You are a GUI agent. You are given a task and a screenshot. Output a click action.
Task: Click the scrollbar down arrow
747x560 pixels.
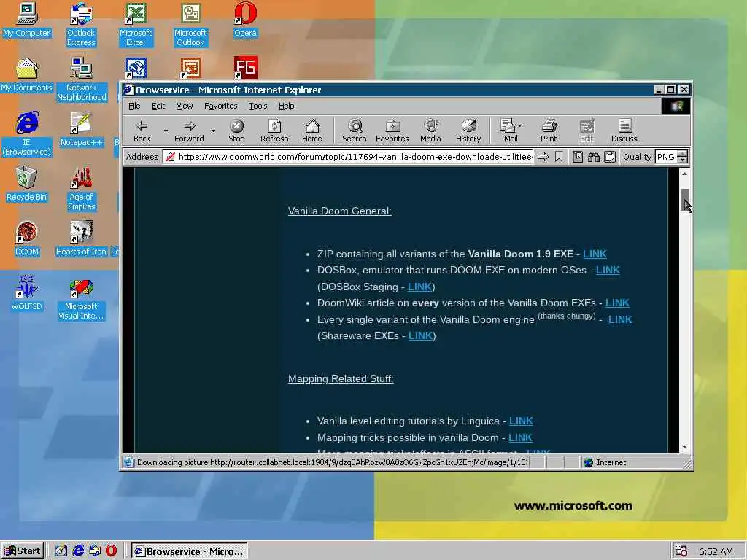684,447
